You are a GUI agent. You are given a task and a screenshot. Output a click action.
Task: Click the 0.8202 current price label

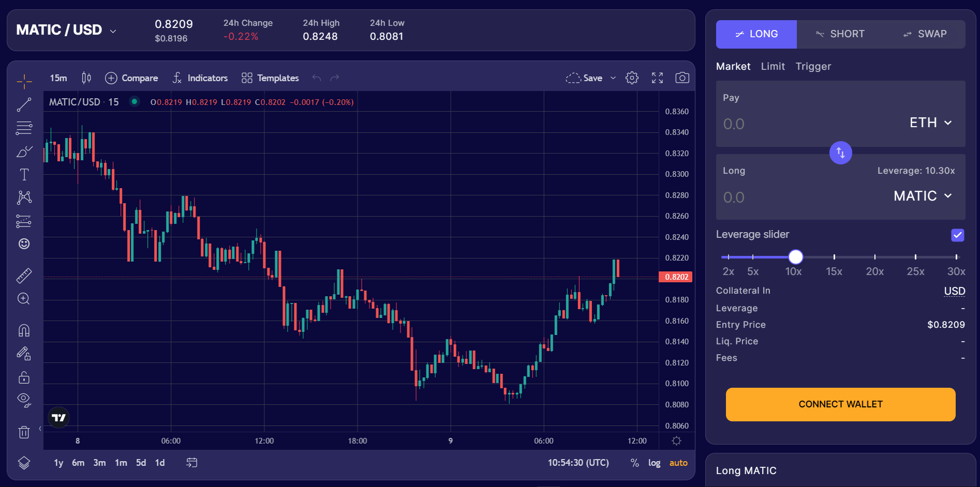coord(676,277)
